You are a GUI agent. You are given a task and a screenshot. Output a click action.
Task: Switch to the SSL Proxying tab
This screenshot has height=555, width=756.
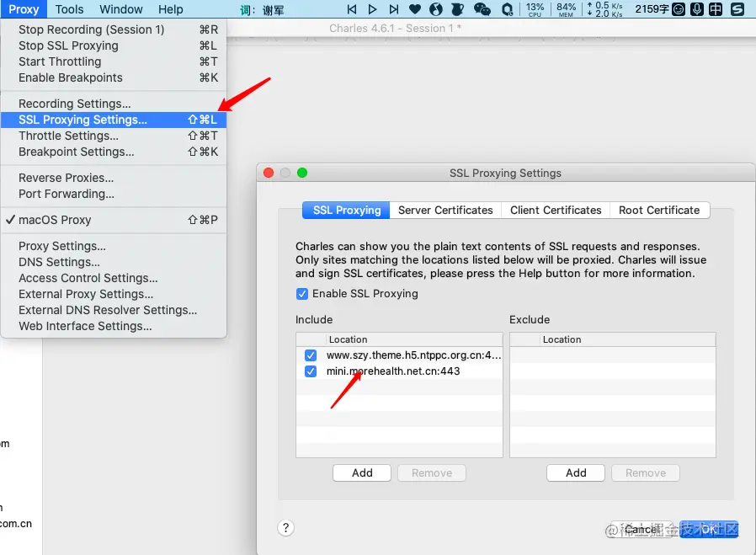click(346, 211)
